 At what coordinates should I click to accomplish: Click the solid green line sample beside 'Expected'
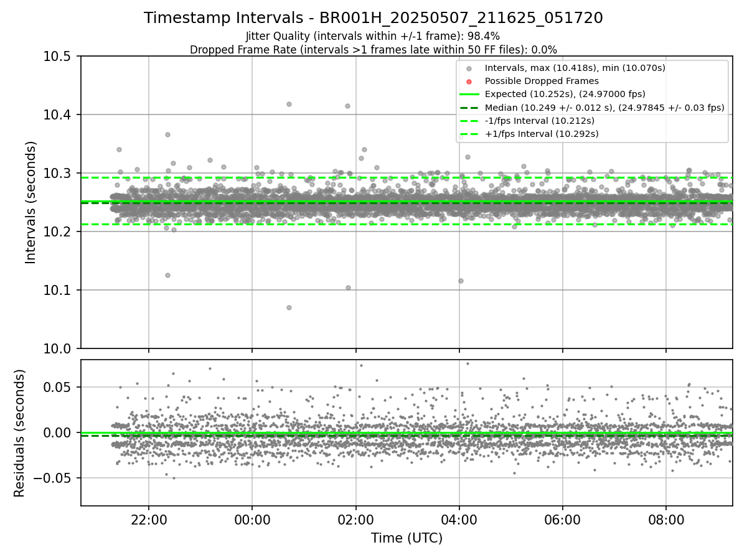(469, 94)
